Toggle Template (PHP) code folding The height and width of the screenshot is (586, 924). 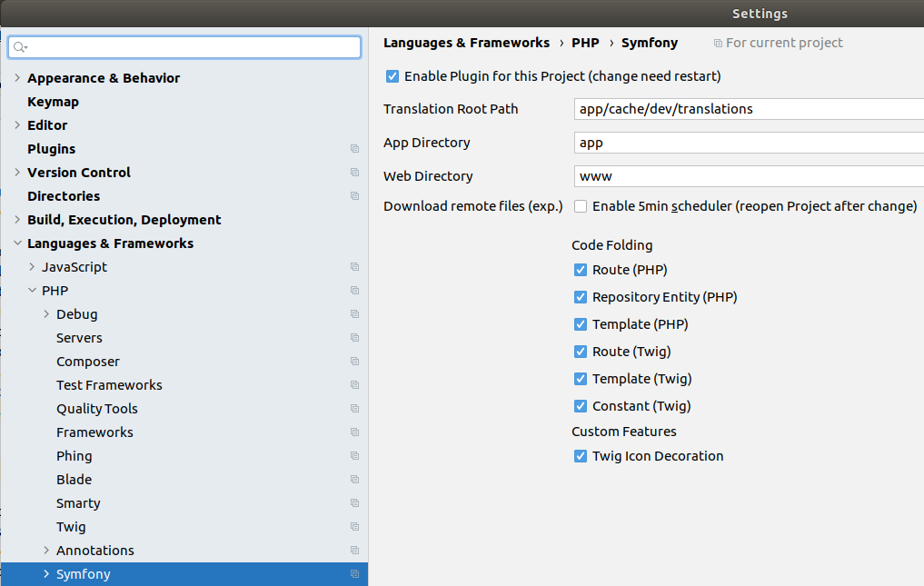pos(581,324)
